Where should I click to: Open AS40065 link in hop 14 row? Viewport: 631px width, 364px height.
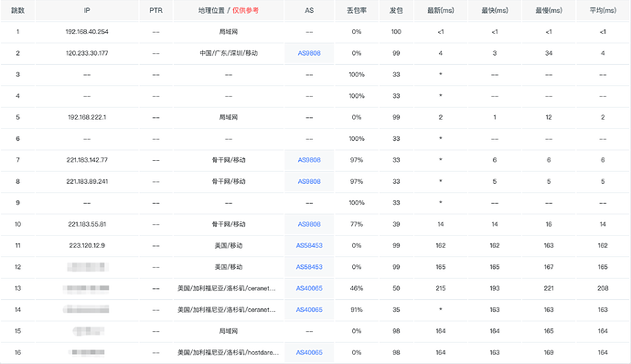pyautogui.click(x=309, y=310)
